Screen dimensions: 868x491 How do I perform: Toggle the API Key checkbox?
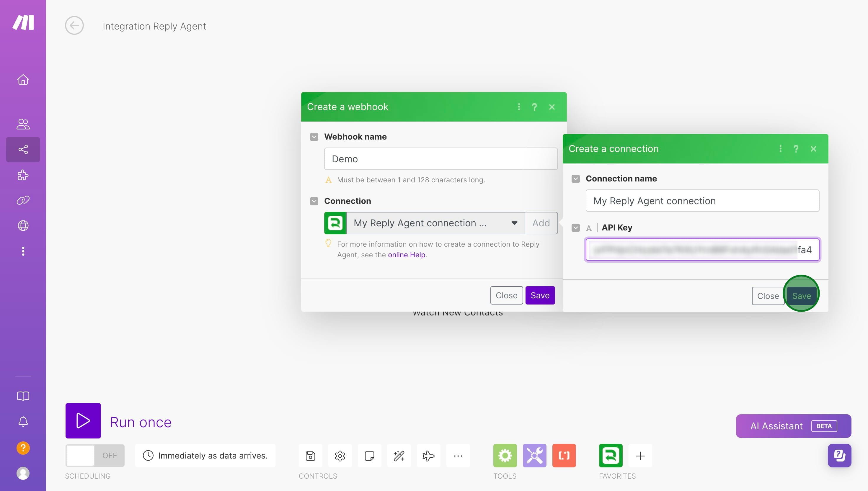[575, 228]
